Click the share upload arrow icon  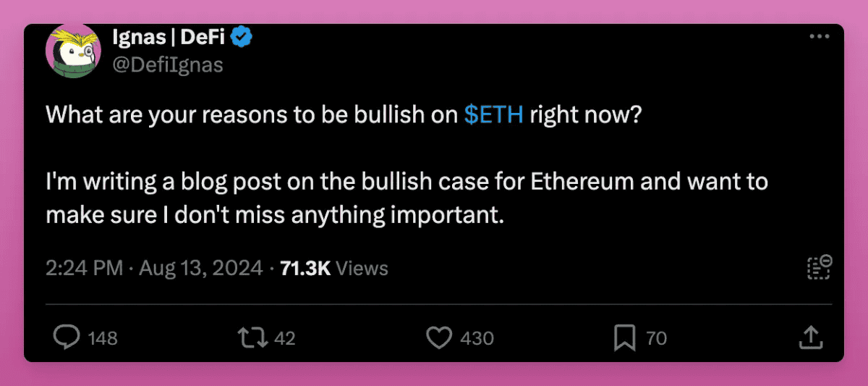pos(810,337)
